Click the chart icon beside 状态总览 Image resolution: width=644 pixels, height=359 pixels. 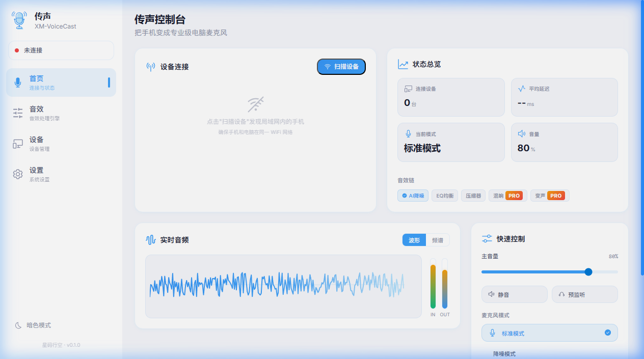403,64
